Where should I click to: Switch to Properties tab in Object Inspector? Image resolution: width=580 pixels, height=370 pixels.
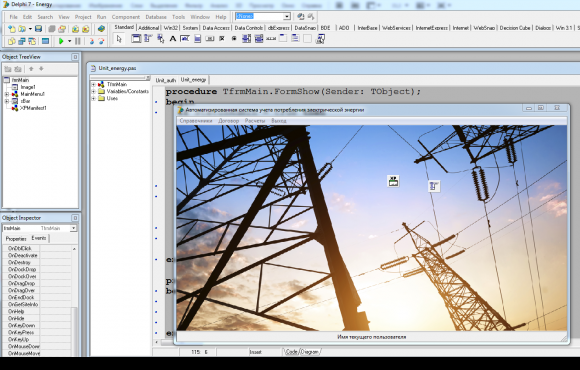coord(16,239)
